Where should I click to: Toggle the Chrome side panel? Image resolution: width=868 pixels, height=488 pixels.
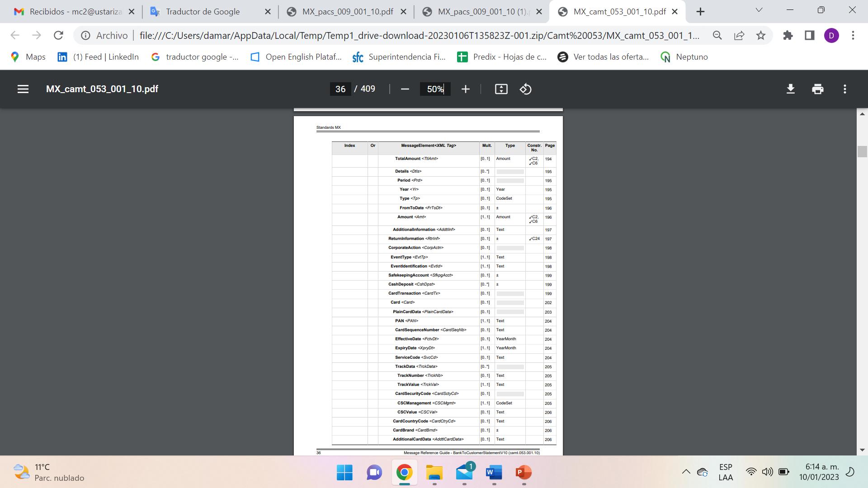click(810, 35)
